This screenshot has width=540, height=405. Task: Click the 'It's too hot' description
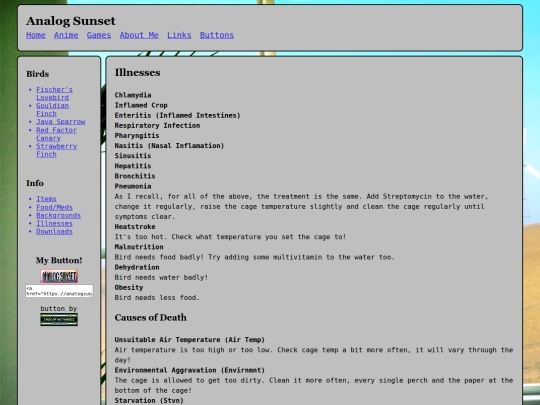coord(230,237)
